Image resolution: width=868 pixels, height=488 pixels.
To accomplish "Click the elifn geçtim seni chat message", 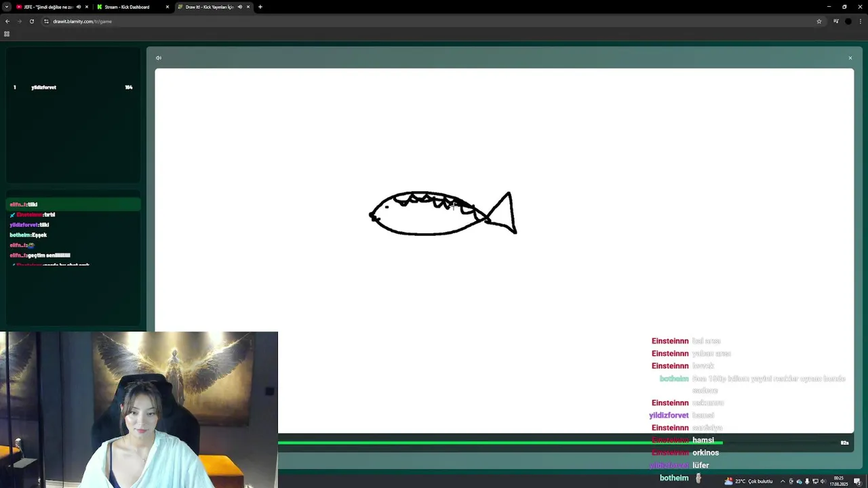I will [x=40, y=256].
